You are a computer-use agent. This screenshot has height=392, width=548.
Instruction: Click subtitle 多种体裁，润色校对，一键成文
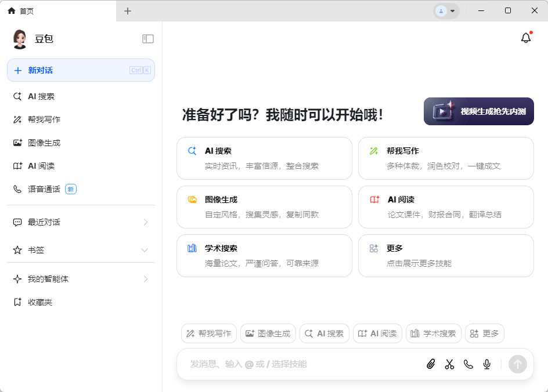444,166
